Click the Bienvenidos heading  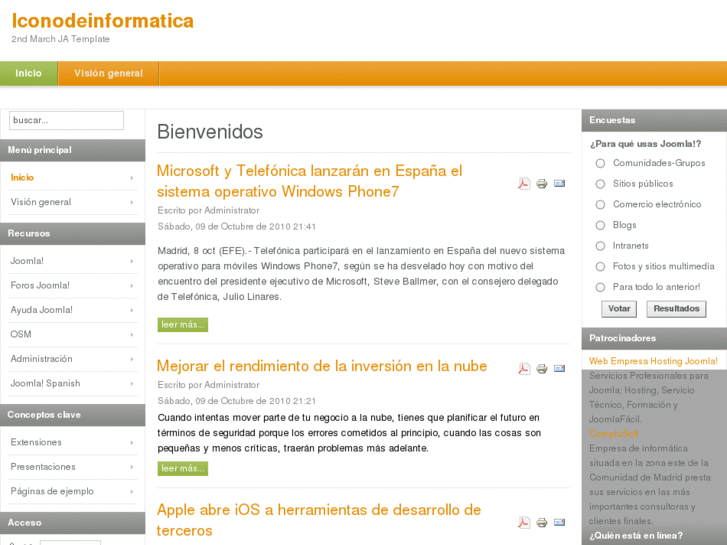pos(210,132)
